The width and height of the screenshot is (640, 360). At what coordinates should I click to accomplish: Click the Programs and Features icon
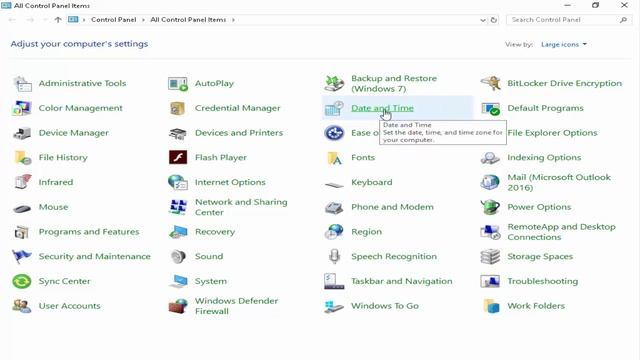tap(22, 232)
